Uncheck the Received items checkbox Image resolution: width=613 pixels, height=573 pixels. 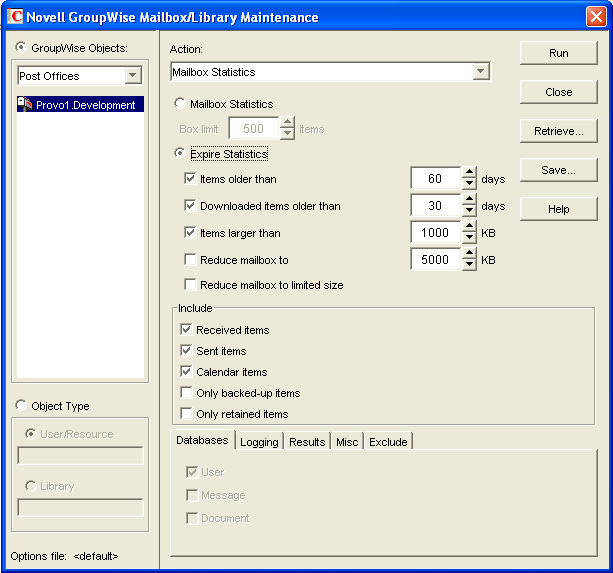186,329
